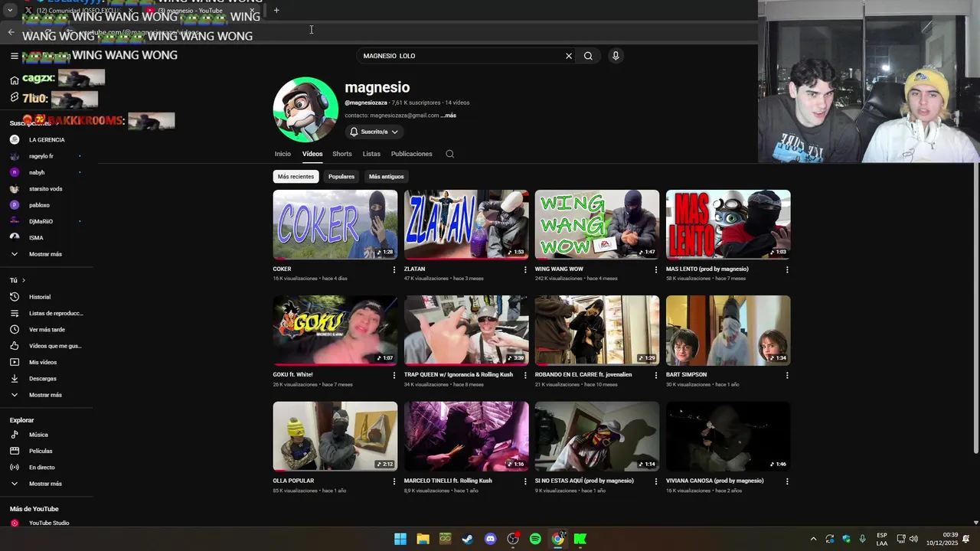Open options menu for COKER video
The height and width of the screenshot is (551, 980).
point(394,269)
